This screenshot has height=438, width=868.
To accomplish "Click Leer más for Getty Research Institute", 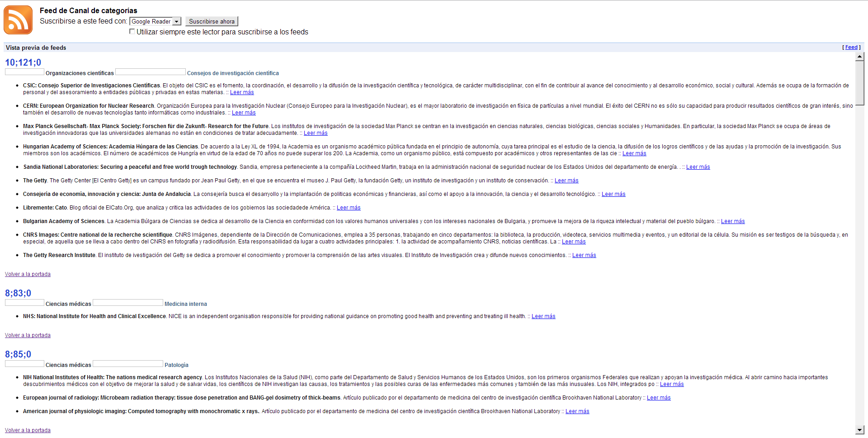I will pos(584,255).
